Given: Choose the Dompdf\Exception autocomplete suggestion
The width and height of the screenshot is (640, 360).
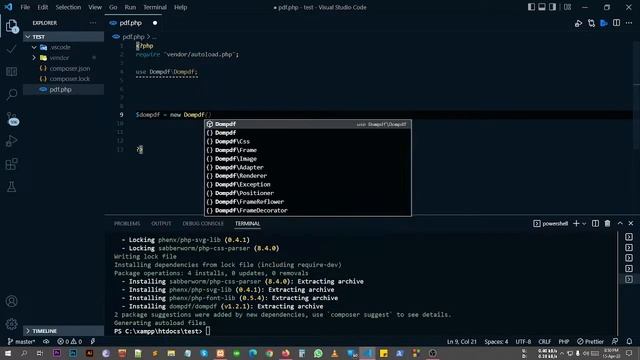Looking at the screenshot, I should pos(308,184).
